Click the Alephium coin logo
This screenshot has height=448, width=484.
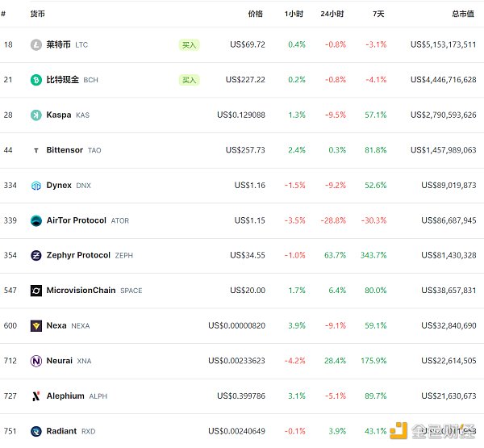coord(35,396)
